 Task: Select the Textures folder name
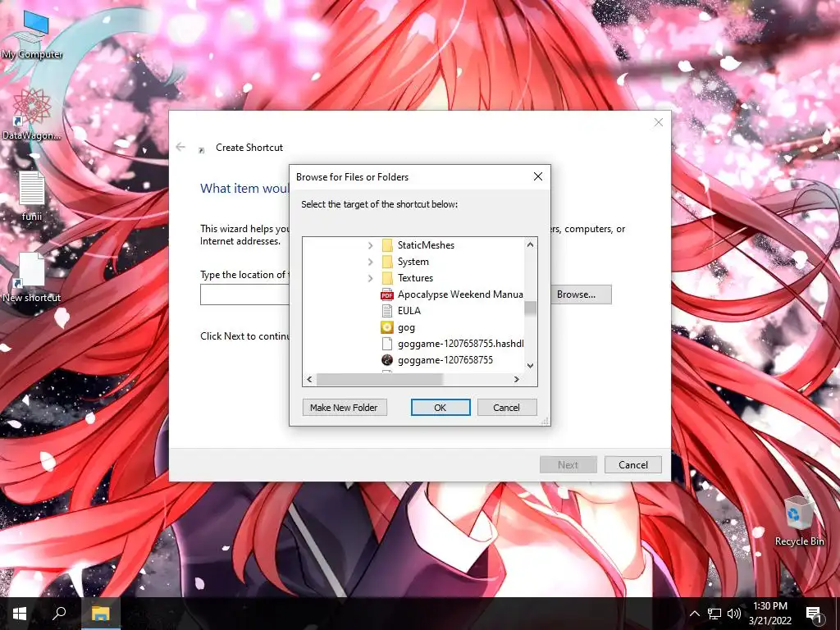[x=415, y=278]
